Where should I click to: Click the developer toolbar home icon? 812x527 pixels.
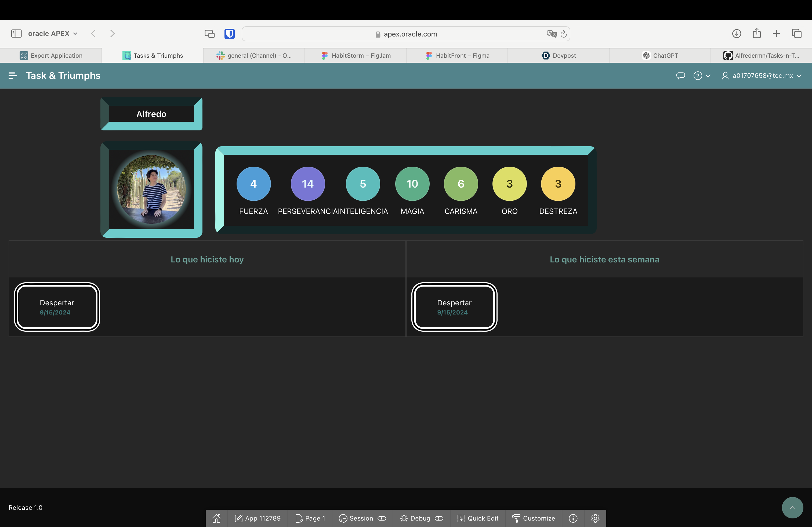coord(216,518)
